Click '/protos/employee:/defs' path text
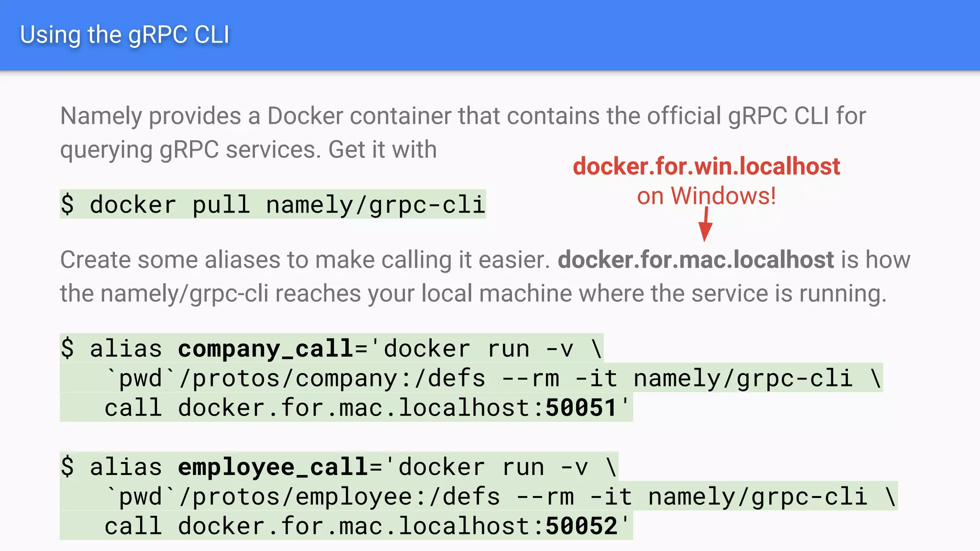 pos(339,497)
